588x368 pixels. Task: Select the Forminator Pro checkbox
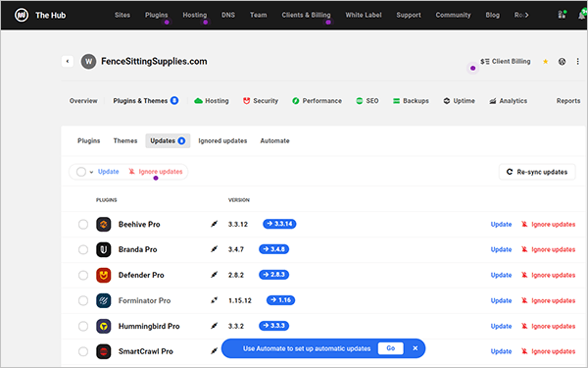pos(83,301)
